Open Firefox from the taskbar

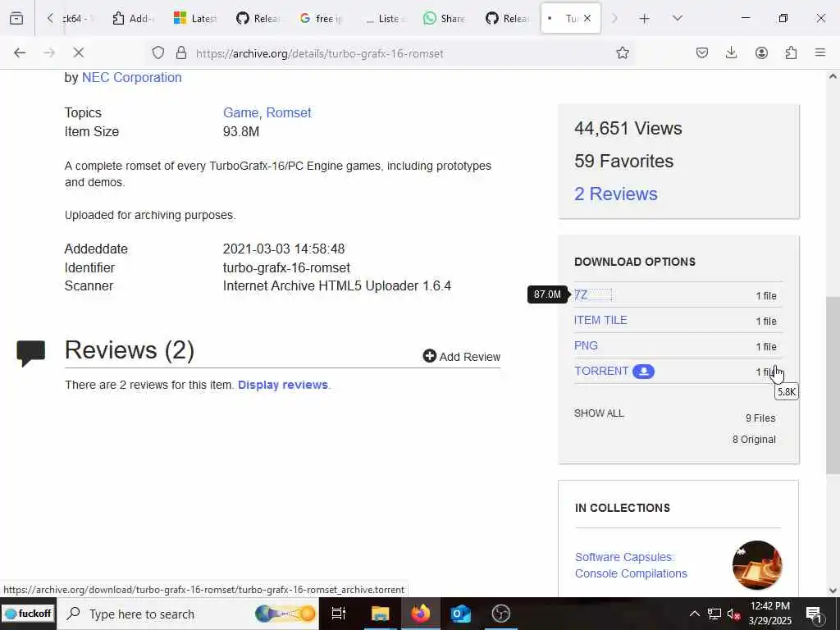click(421, 614)
